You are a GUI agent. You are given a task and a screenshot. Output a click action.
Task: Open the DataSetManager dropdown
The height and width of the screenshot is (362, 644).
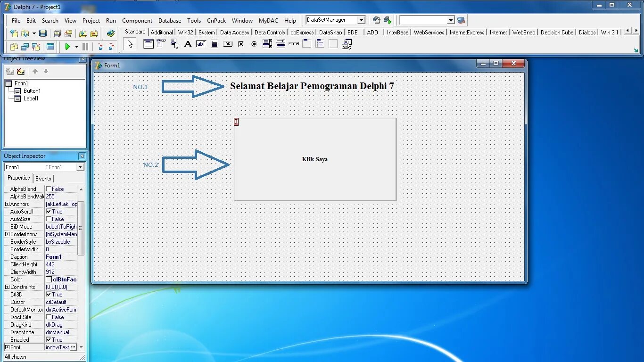[x=361, y=20]
